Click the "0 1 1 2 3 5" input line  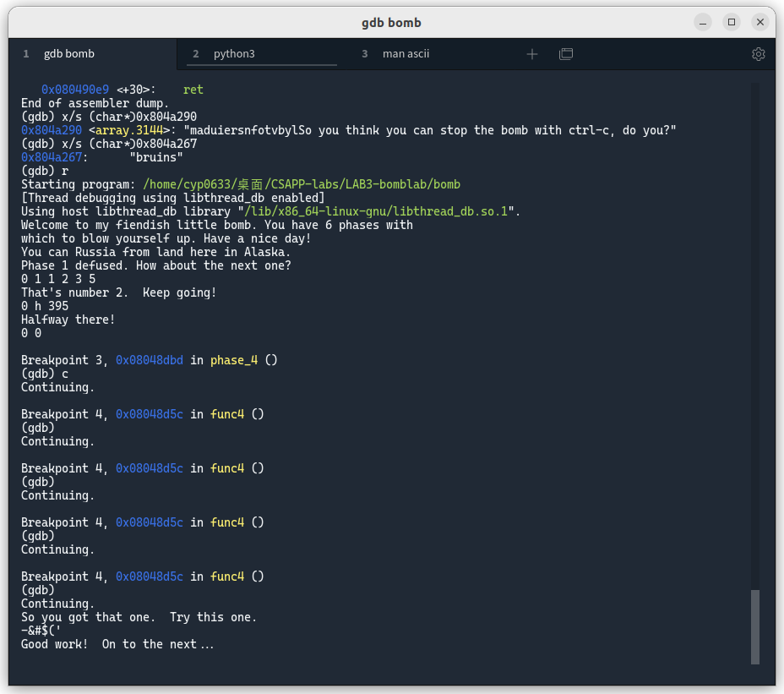click(58, 279)
